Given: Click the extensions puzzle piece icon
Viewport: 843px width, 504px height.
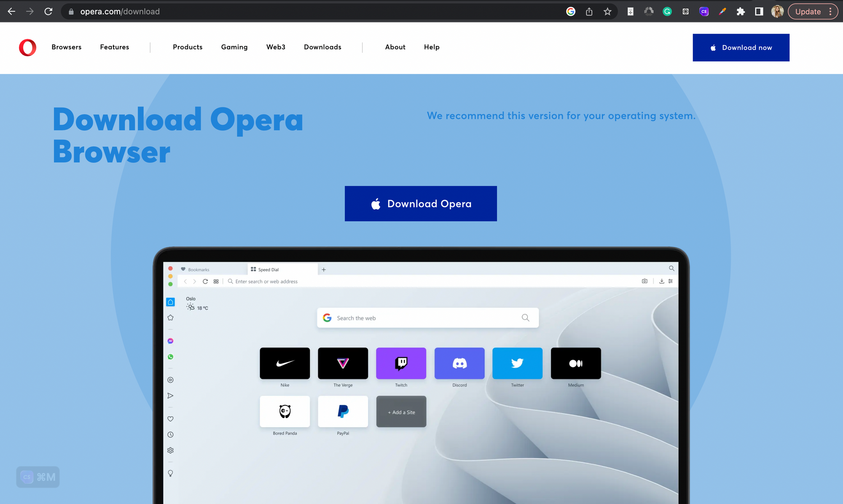Looking at the screenshot, I should [741, 11].
